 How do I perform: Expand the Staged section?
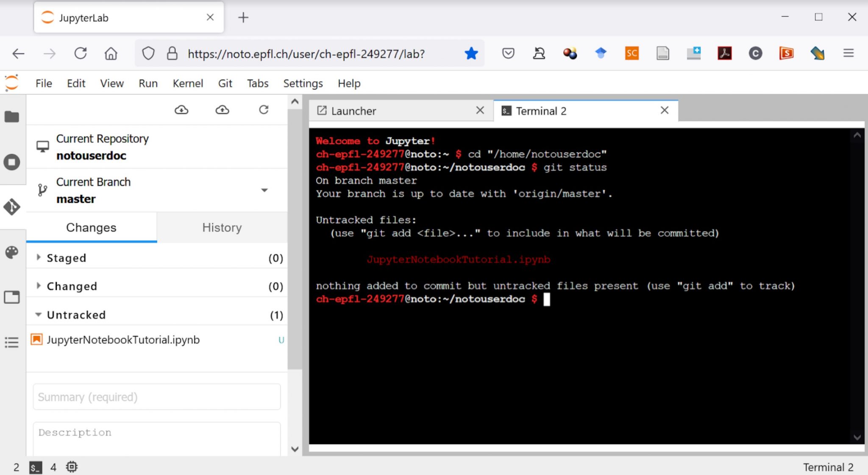[x=37, y=258]
